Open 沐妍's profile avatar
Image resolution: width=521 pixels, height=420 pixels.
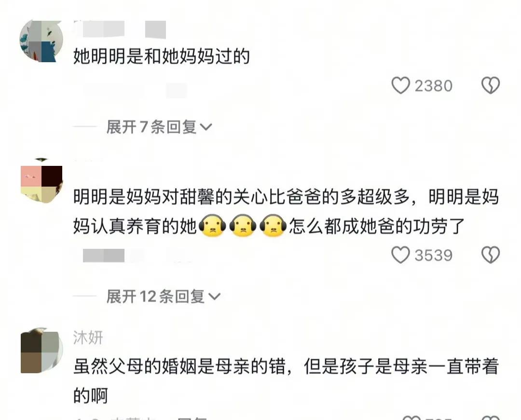[x=41, y=351]
